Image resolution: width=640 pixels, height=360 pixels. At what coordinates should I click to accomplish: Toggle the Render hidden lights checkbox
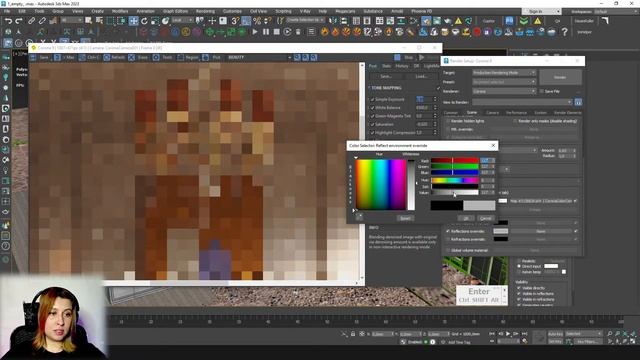click(x=448, y=121)
